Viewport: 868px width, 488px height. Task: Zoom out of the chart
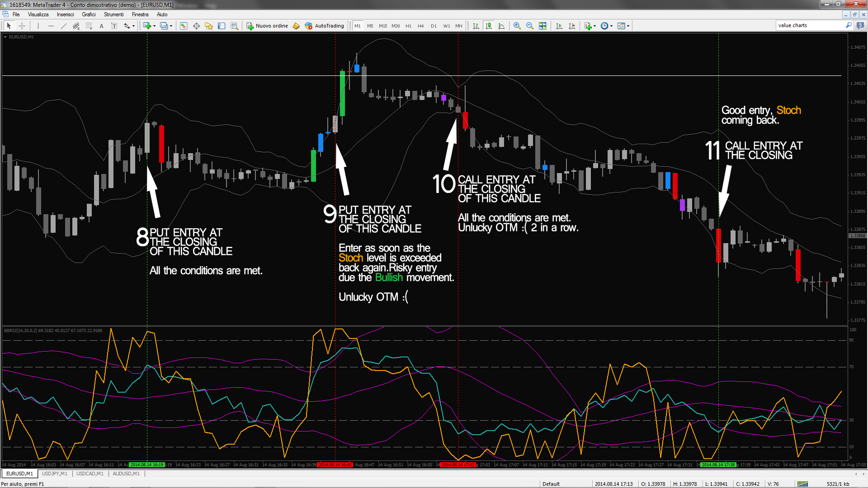pos(529,26)
